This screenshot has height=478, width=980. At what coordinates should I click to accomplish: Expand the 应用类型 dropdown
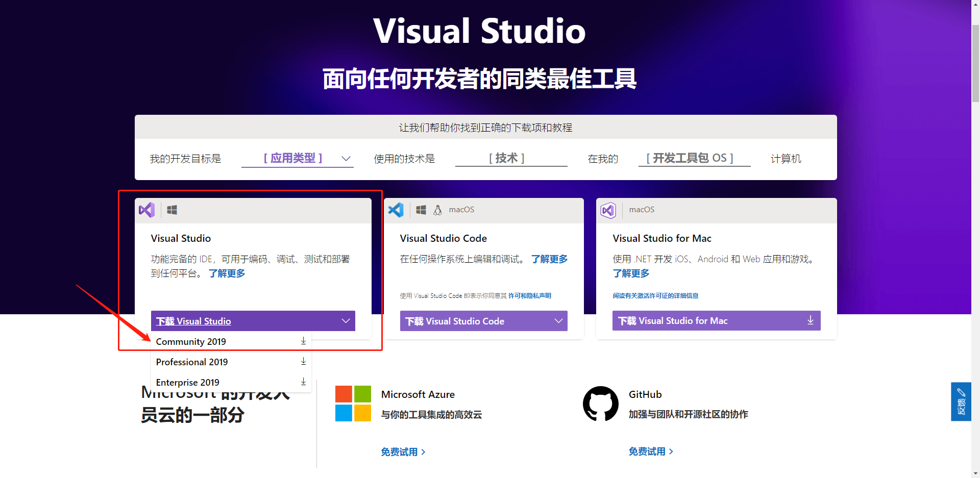(x=298, y=159)
